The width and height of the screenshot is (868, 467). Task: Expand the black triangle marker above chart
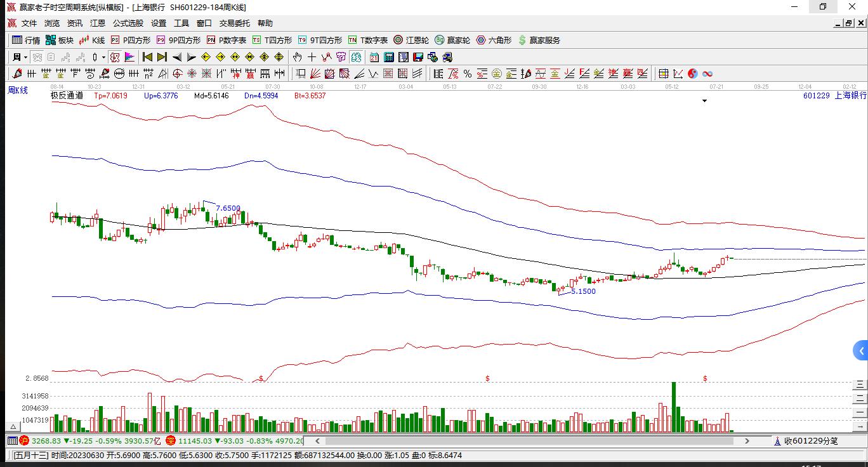point(704,101)
